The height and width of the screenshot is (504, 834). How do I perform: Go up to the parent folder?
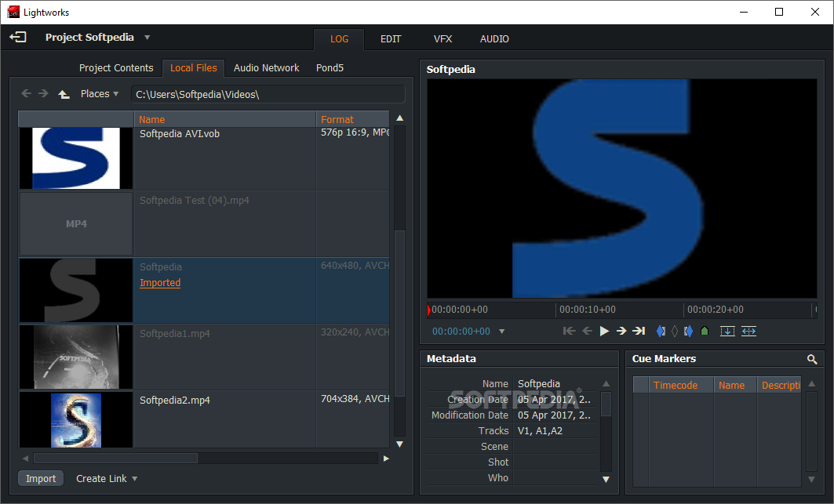point(64,94)
